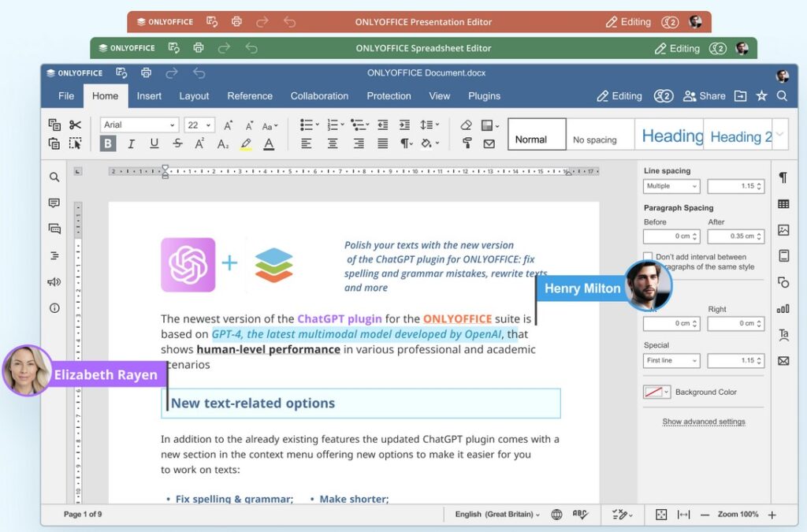Toggle Bold formatting
Image resolution: width=807 pixels, height=532 pixels.
click(108, 143)
